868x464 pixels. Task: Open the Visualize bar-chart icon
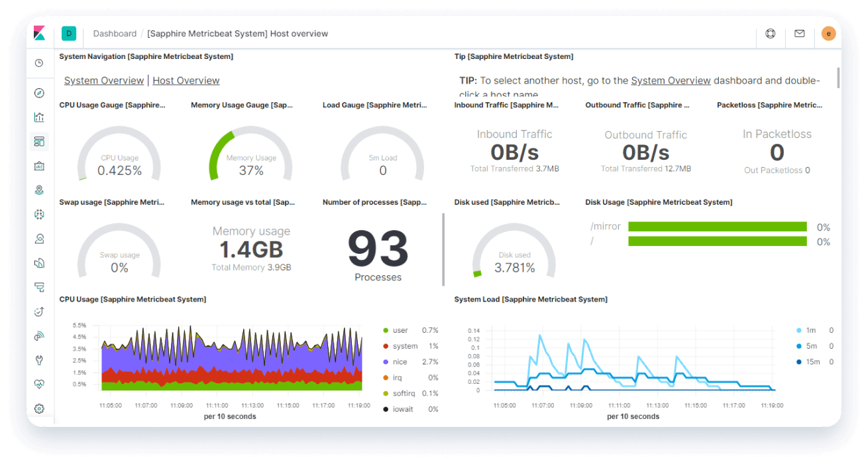coord(39,117)
